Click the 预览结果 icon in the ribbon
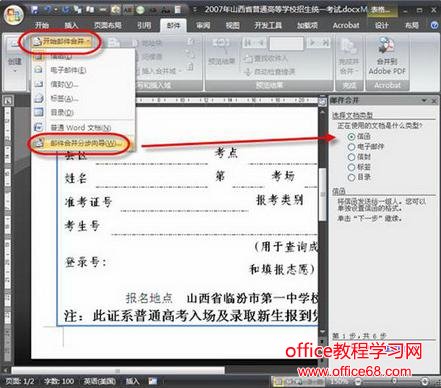The image size is (441, 388). pos(221,45)
